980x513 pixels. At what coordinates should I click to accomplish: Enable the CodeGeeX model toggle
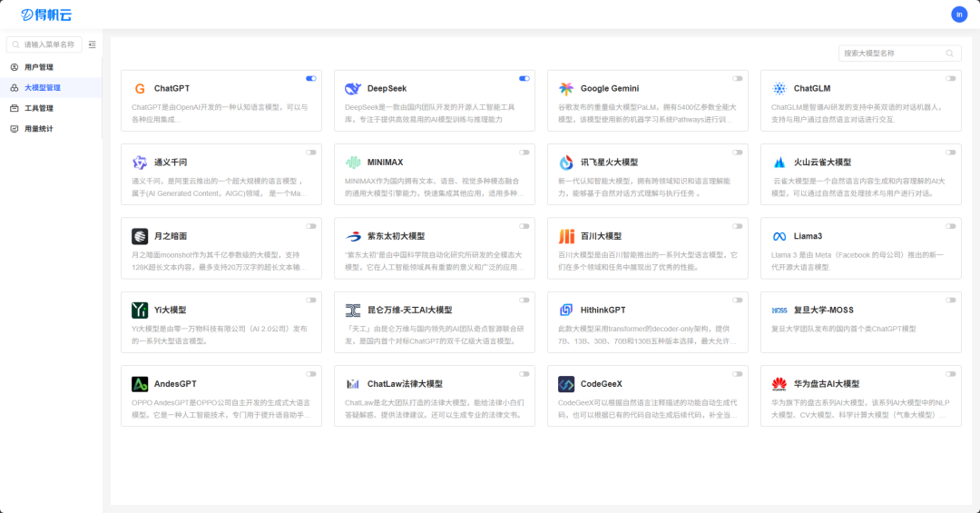tap(738, 374)
